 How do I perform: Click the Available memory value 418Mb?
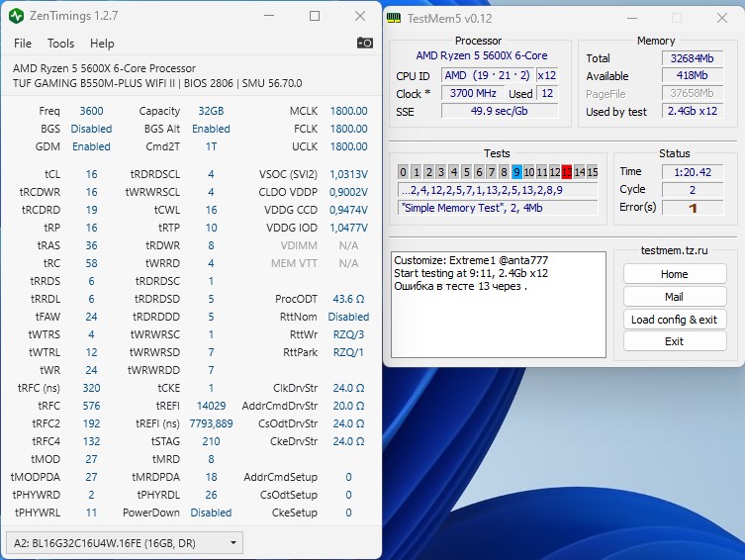(x=693, y=75)
